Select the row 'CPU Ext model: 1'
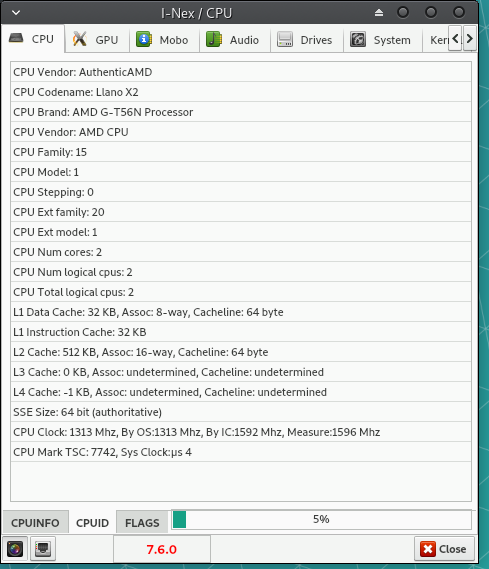 click(241, 232)
